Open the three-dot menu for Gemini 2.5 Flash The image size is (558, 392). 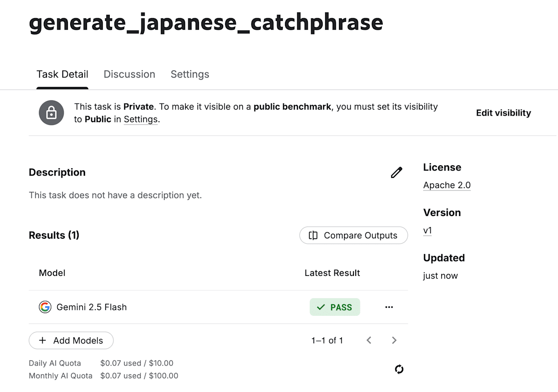point(389,307)
